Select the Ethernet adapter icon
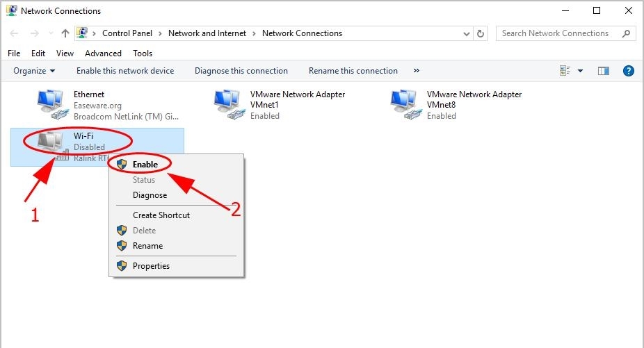This screenshot has width=644, height=348. (x=52, y=105)
